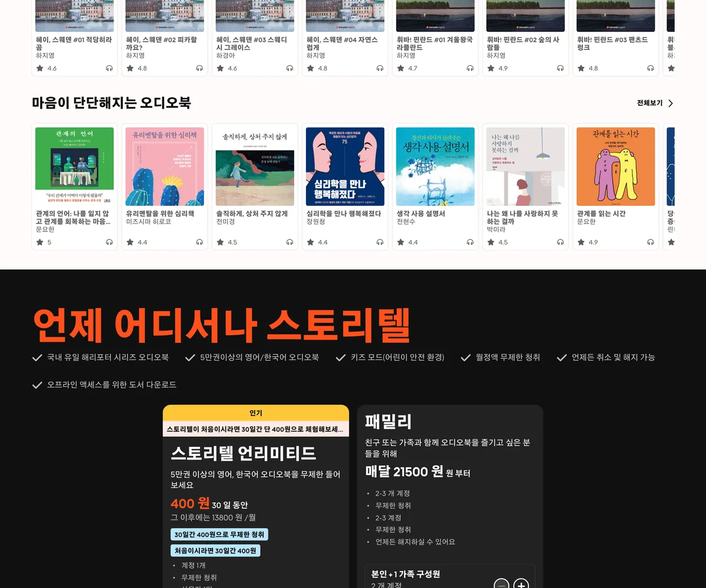Click author name 미즈시마 히로코

coord(149,222)
